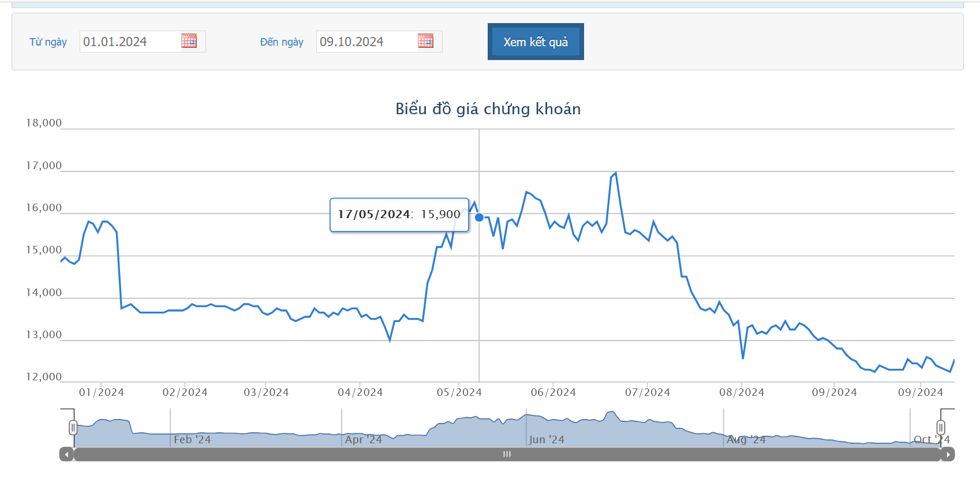This screenshot has height=479, width=980.
Task: Select the right navigator range handle
Action: (941, 428)
